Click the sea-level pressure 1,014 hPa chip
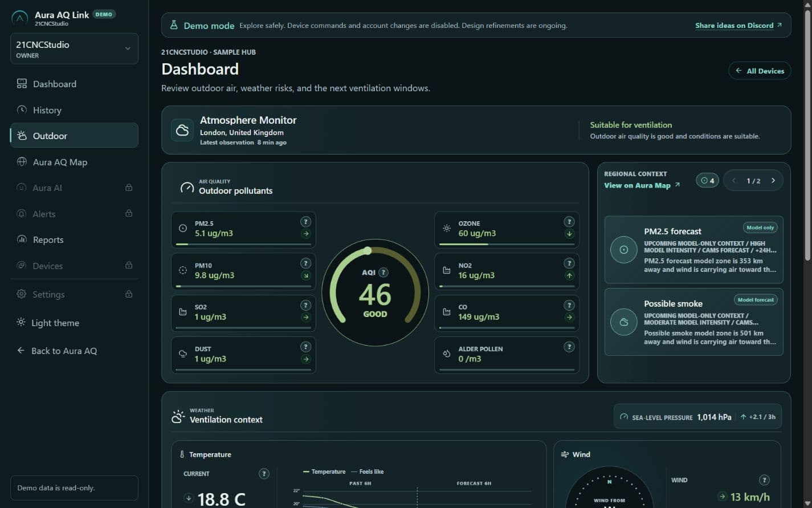This screenshot has width=812, height=508. [697, 417]
